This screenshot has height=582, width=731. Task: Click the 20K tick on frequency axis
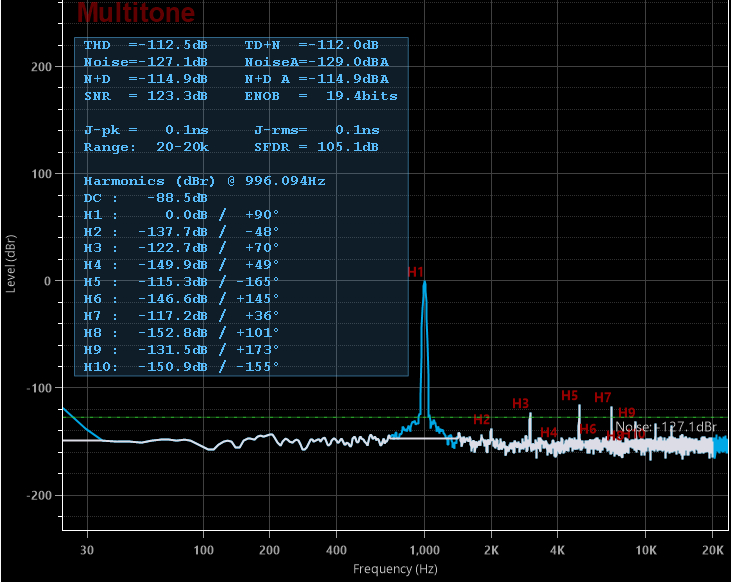click(713, 550)
